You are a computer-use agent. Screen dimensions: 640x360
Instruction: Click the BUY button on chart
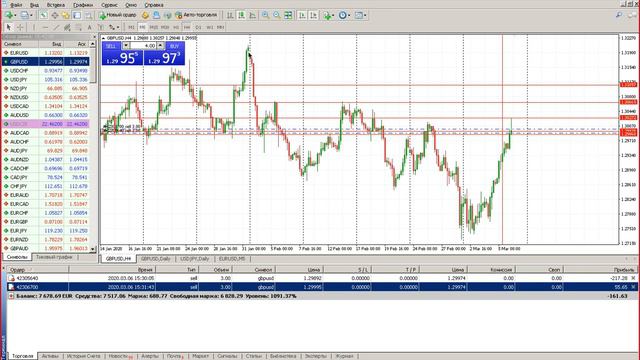(x=174, y=46)
